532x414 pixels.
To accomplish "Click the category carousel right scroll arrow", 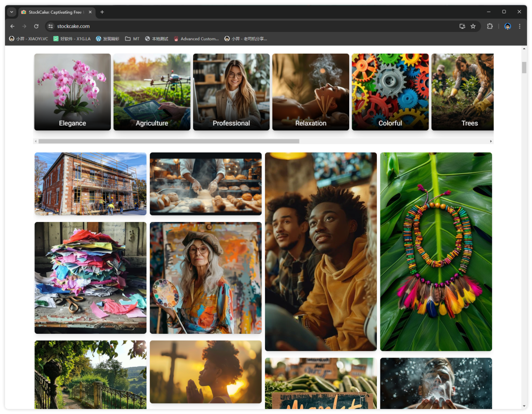I will (x=491, y=141).
